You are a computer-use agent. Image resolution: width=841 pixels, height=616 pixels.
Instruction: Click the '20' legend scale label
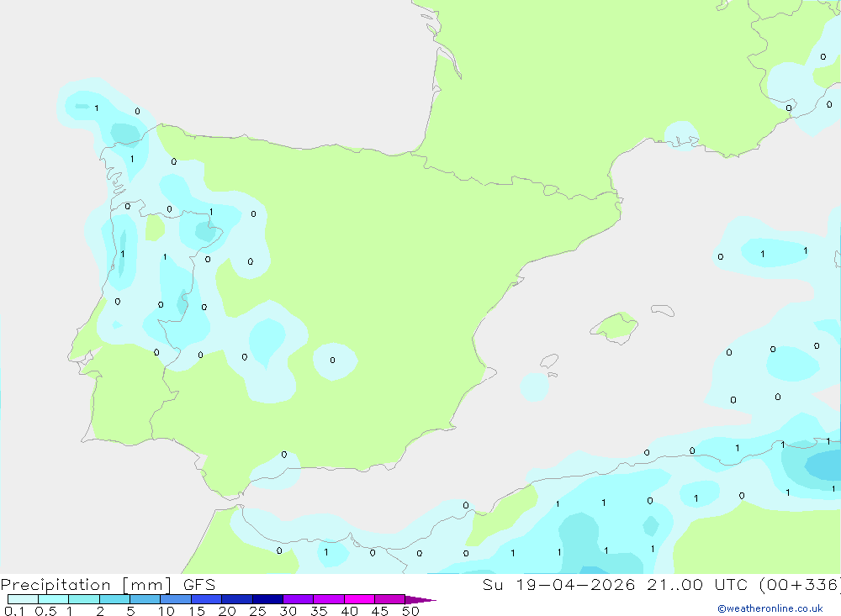(227, 611)
